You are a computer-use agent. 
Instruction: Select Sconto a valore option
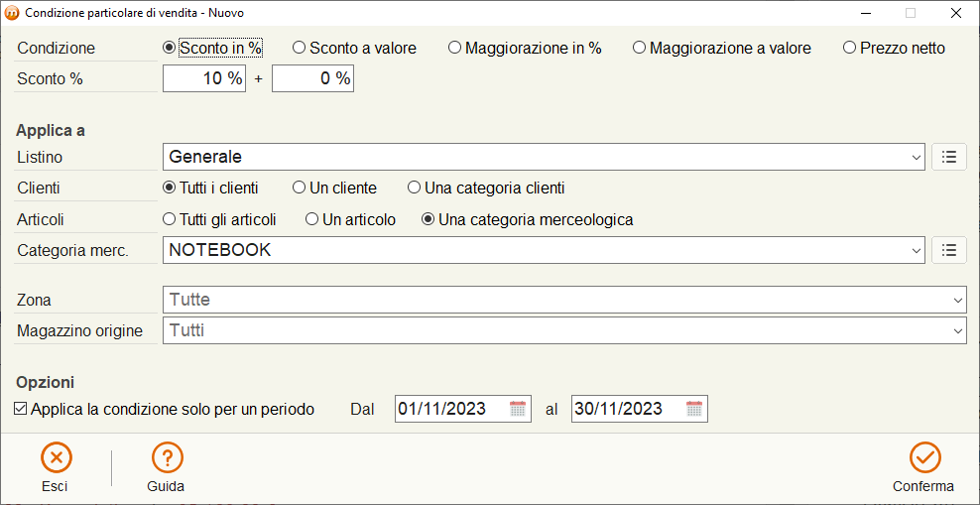tap(355, 48)
